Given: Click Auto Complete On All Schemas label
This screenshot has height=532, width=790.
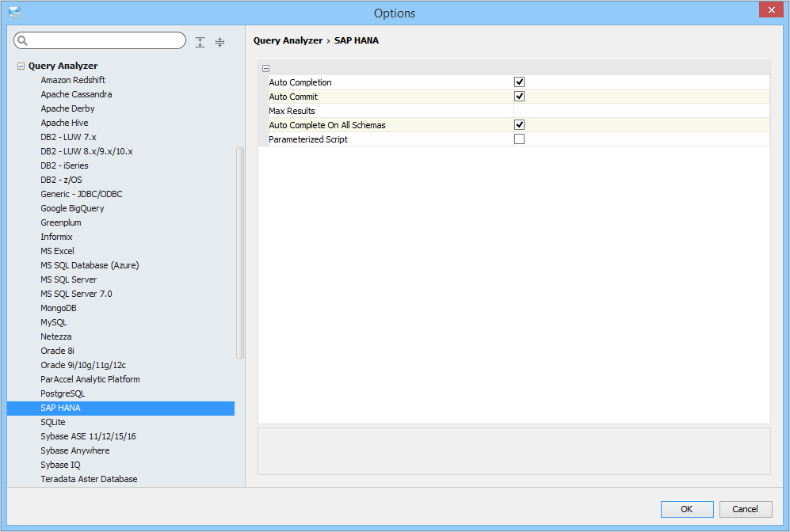Looking at the screenshot, I should click(327, 125).
